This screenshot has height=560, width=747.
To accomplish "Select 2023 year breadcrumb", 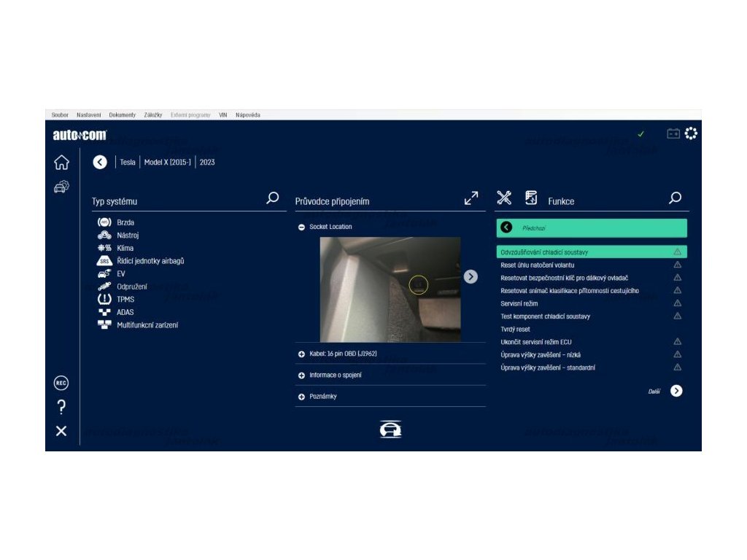I will (x=207, y=163).
